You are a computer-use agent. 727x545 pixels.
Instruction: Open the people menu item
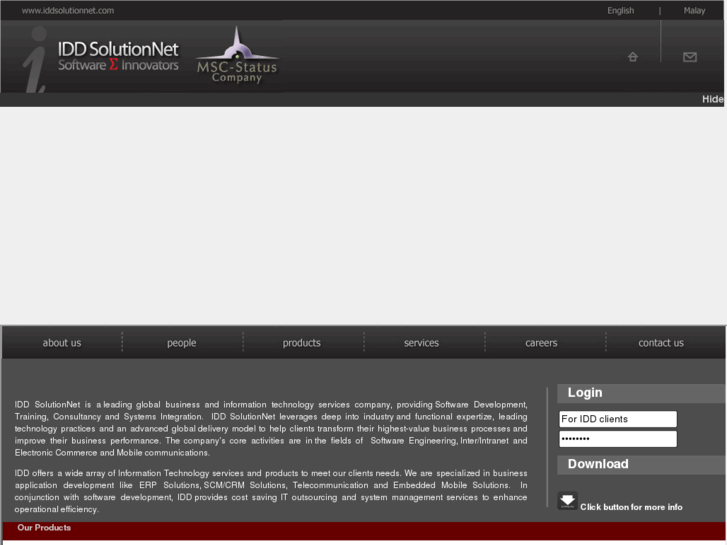pos(182,343)
